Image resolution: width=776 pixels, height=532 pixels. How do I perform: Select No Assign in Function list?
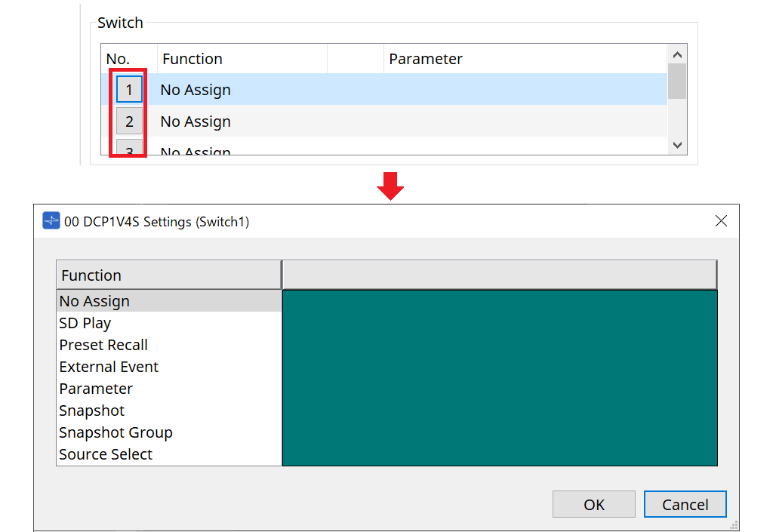coord(94,301)
